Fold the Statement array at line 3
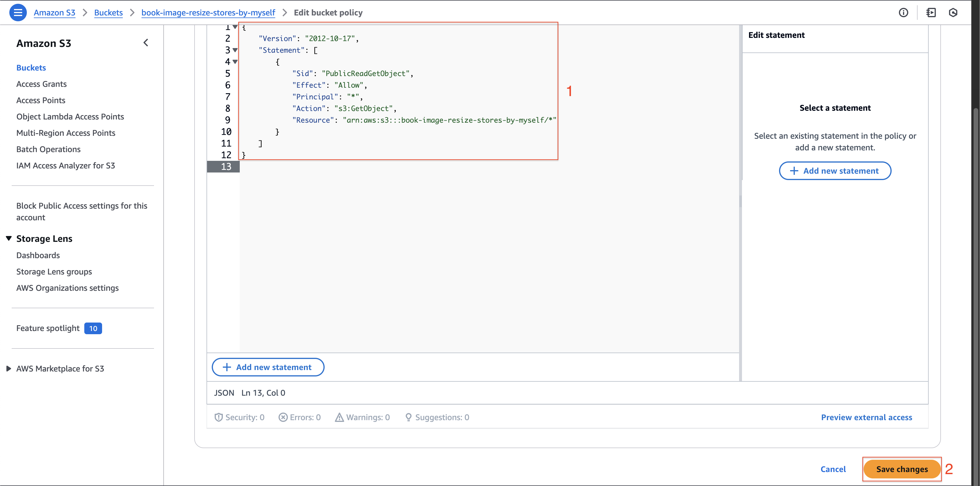Screen dimensions: 980x486 (x=235, y=50)
